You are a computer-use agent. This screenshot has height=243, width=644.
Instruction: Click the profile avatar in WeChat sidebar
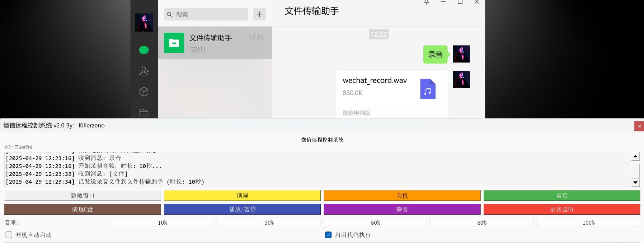coord(144,23)
